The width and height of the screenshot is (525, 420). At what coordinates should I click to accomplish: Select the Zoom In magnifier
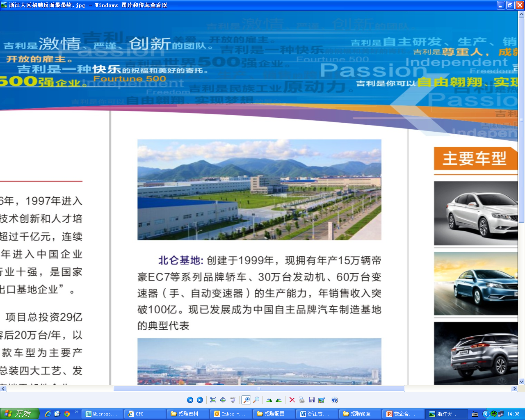coord(246,400)
